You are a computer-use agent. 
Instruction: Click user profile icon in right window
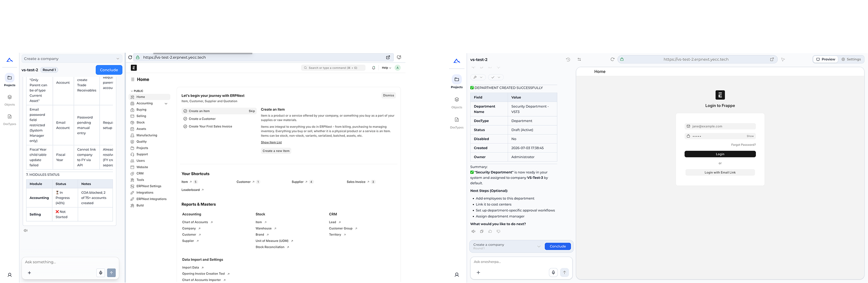457,275
